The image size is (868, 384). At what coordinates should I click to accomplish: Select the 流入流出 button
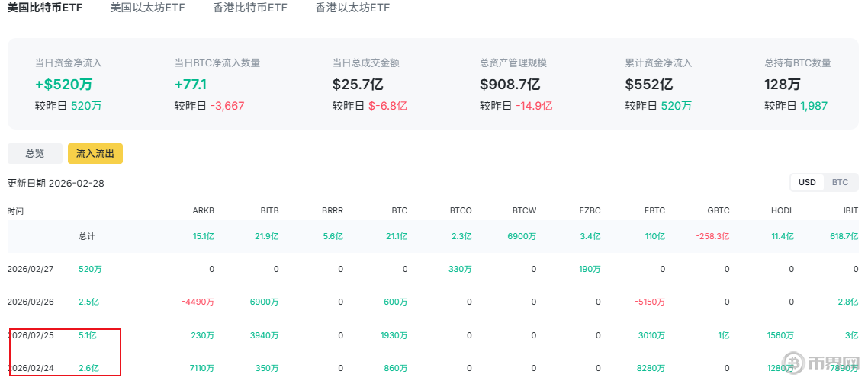[x=95, y=153]
